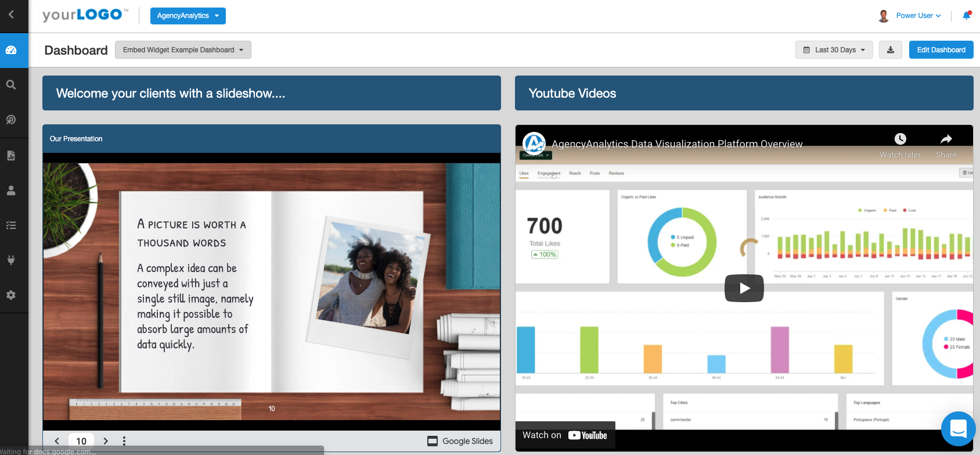Open the chat support bubble
The width and height of the screenshot is (980, 455).
(959, 429)
